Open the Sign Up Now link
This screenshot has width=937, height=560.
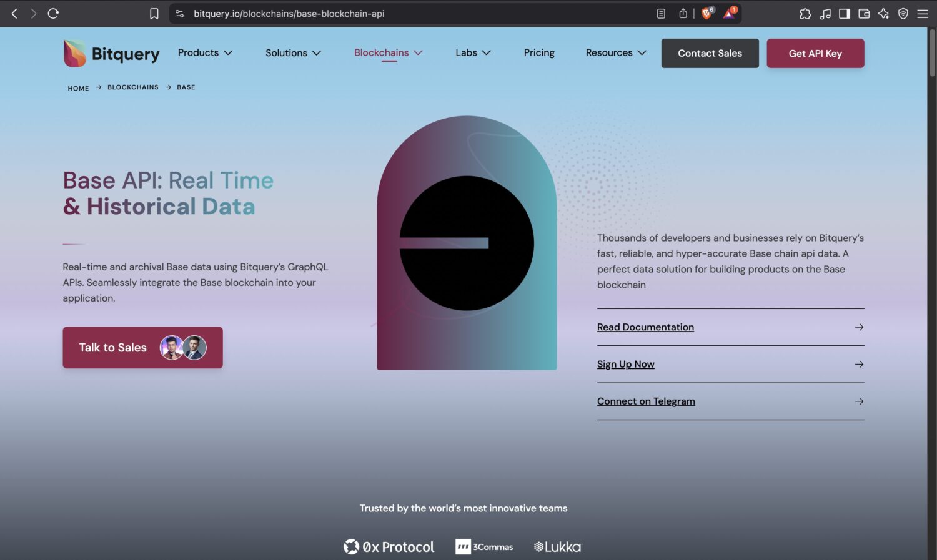click(x=625, y=365)
